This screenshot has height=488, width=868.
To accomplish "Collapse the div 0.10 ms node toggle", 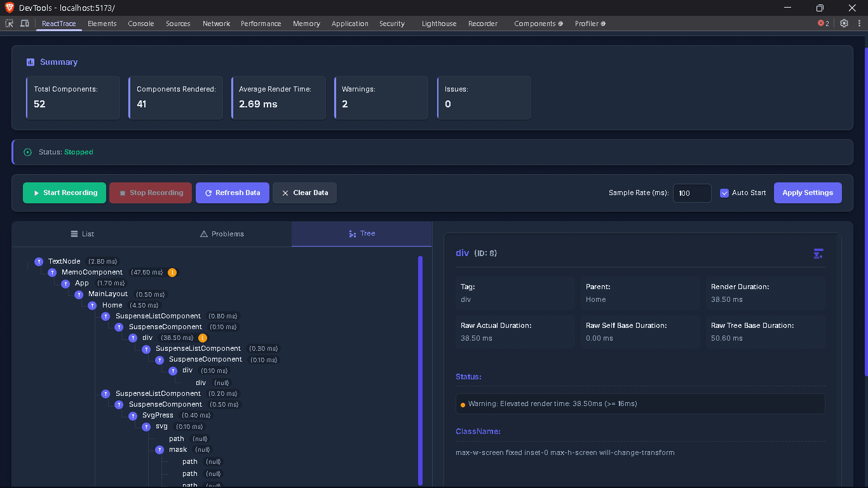I will 173,370.
